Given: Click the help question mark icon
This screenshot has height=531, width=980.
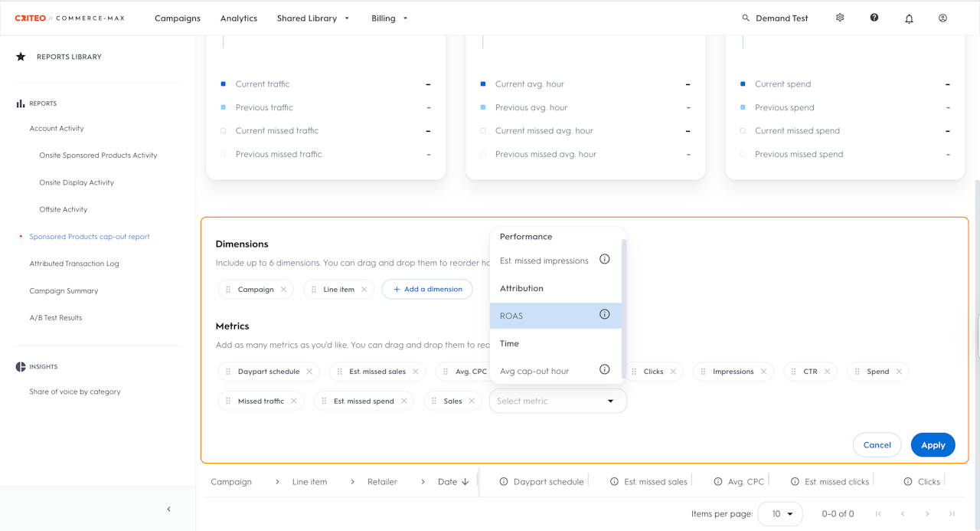Looking at the screenshot, I should point(874,18).
